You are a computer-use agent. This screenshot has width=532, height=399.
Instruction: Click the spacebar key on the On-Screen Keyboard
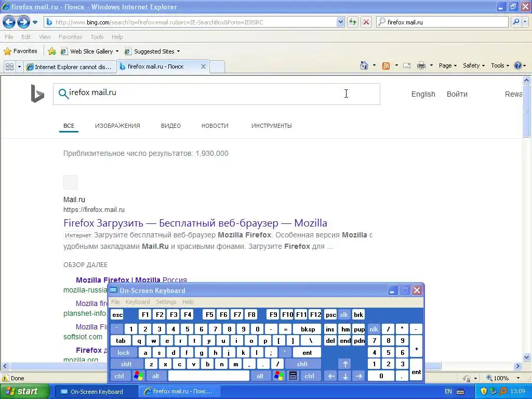tap(209, 376)
